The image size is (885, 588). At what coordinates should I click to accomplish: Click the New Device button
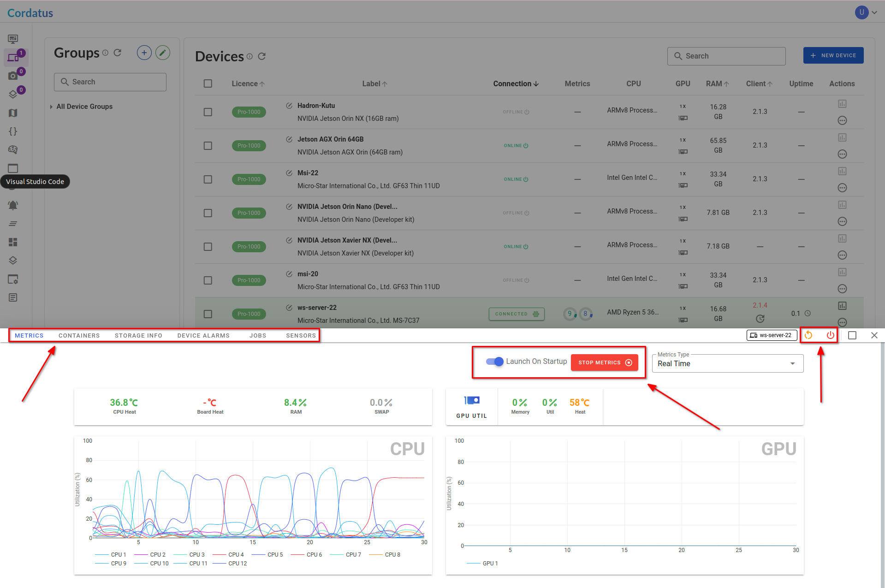pos(833,55)
